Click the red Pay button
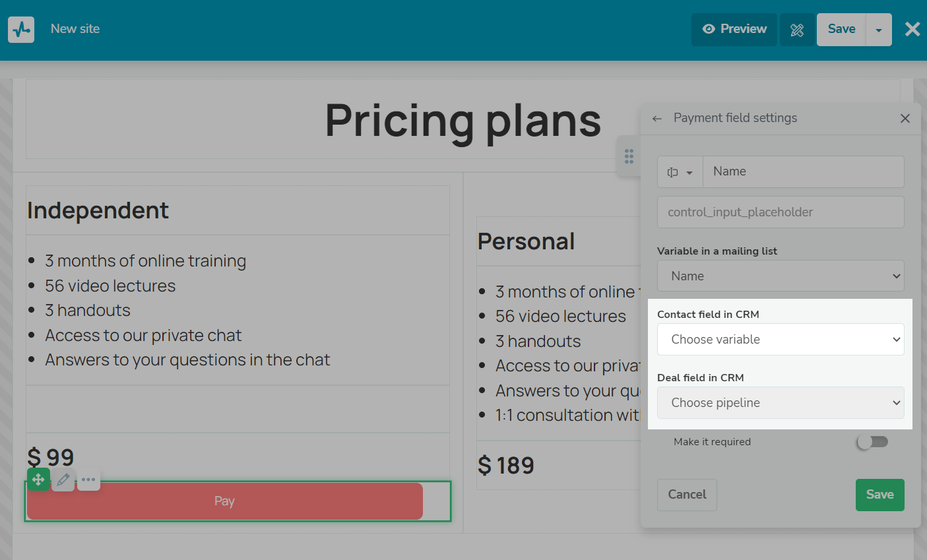Viewport: 927px width, 560px height. click(x=225, y=501)
